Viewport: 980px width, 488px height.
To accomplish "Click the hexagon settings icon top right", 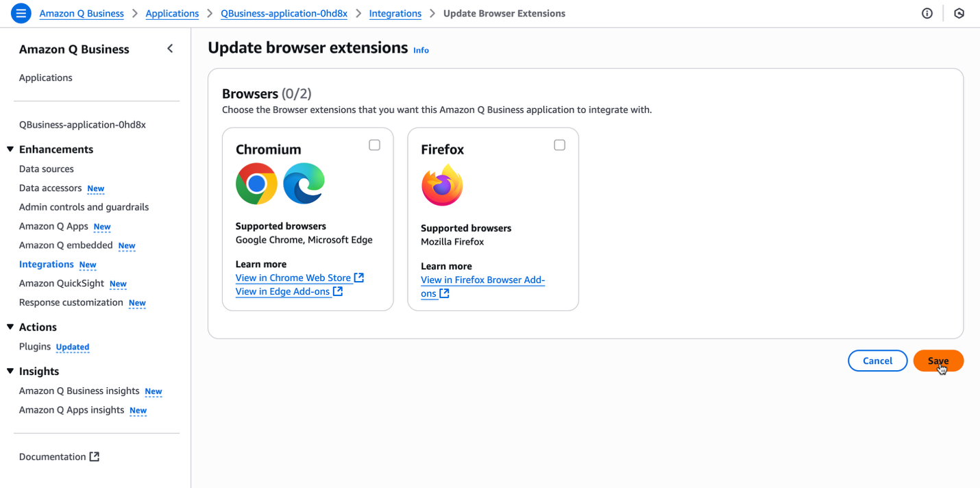I will point(959,13).
